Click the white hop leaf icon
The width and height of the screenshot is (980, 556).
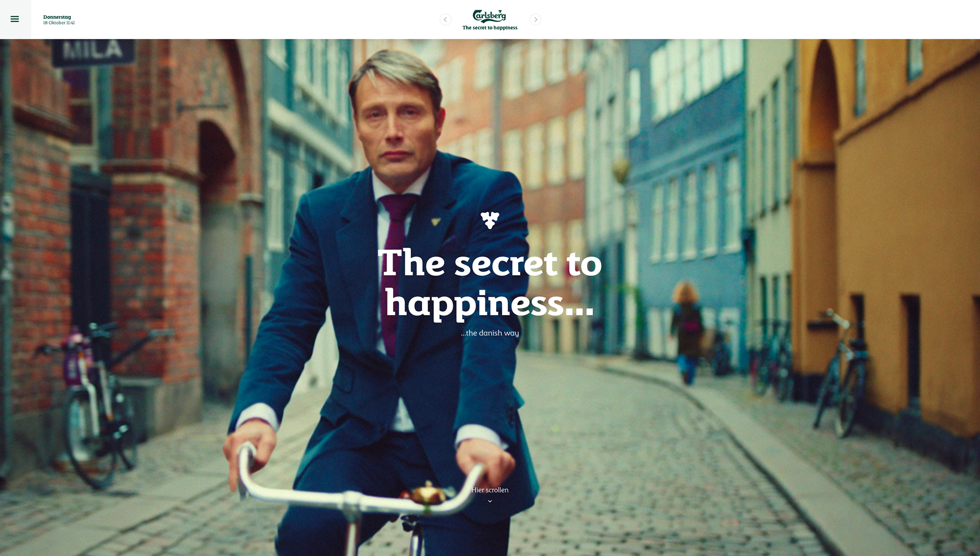point(490,220)
